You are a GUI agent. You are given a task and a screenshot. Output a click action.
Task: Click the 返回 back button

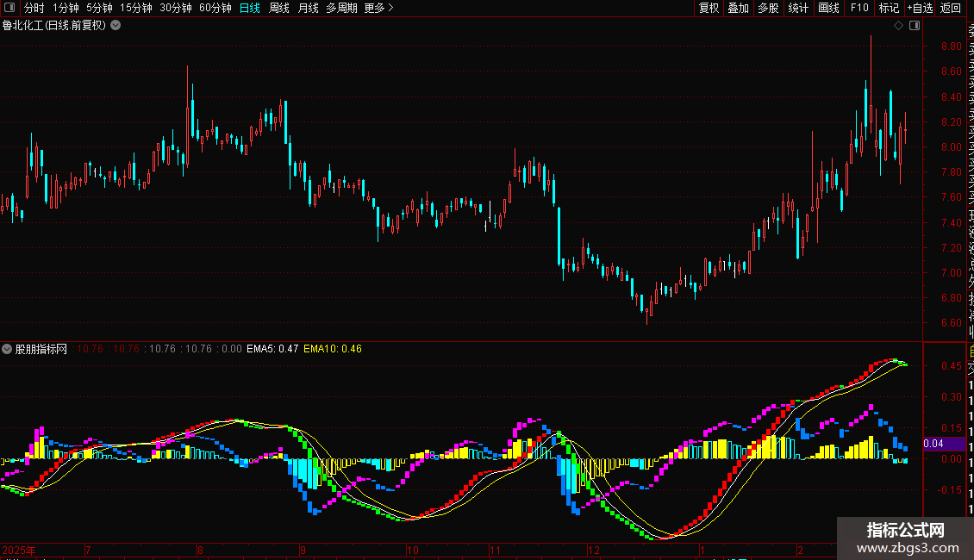tap(951, 8)
